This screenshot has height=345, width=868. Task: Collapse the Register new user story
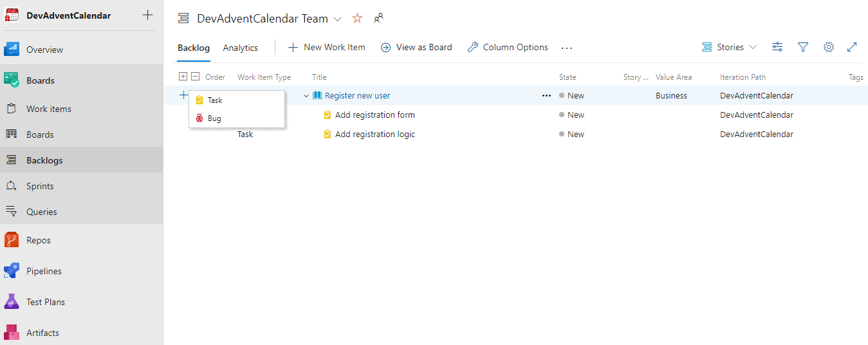pos(306,96)
